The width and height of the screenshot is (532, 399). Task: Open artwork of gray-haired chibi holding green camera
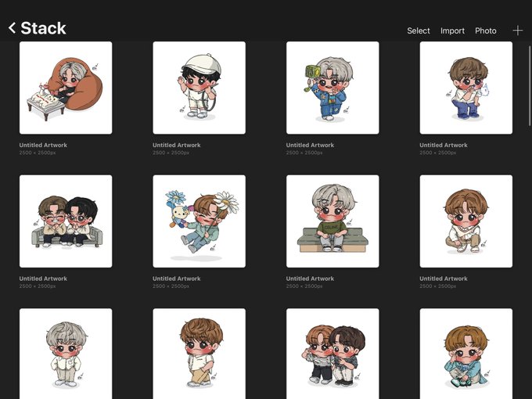[x=332, y=88]
